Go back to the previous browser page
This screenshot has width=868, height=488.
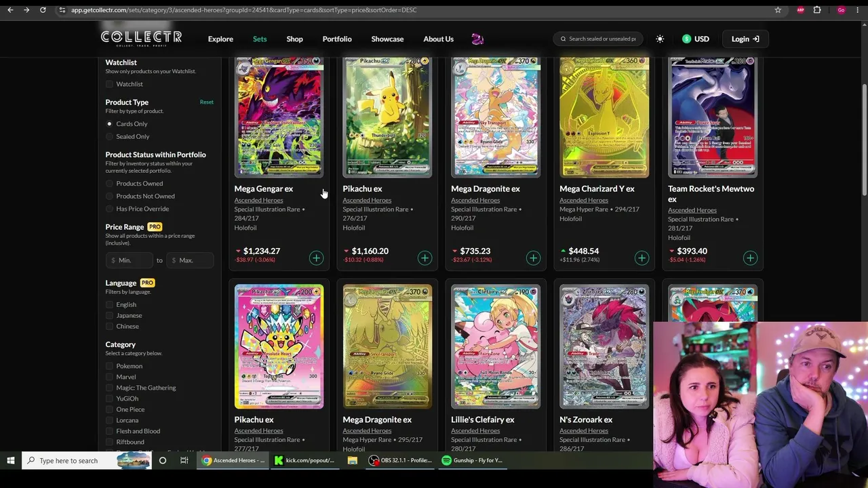pos(9,10)
